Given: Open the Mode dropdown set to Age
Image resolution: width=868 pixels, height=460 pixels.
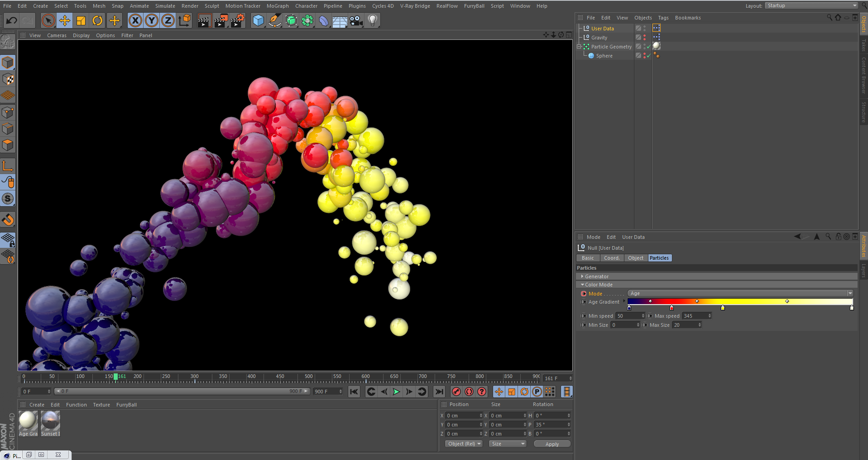Looking at the screenshot, I should tap(740, 294).
